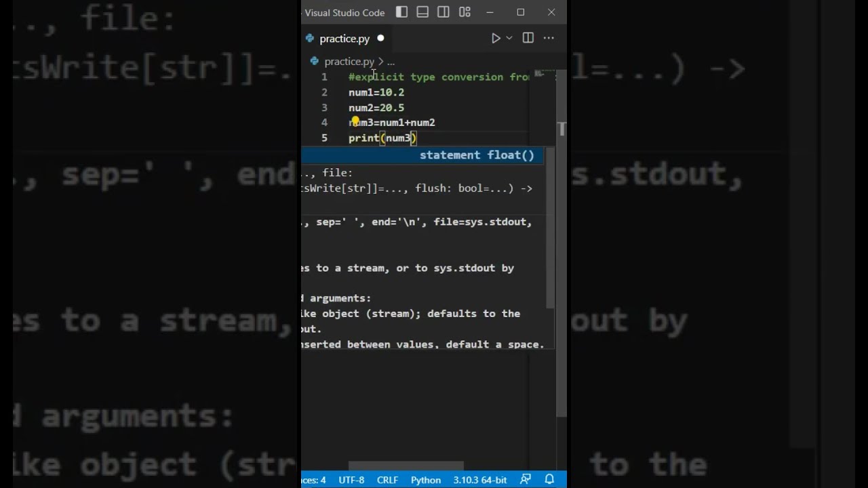Select the practice.py editor tab
This screenshot has width=868, height=488.
(345, 39)
